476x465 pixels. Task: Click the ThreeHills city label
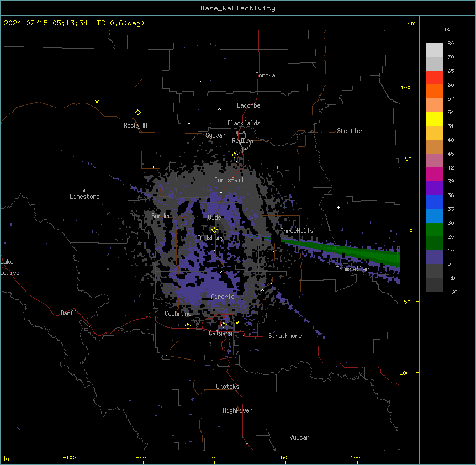(297, 231)
